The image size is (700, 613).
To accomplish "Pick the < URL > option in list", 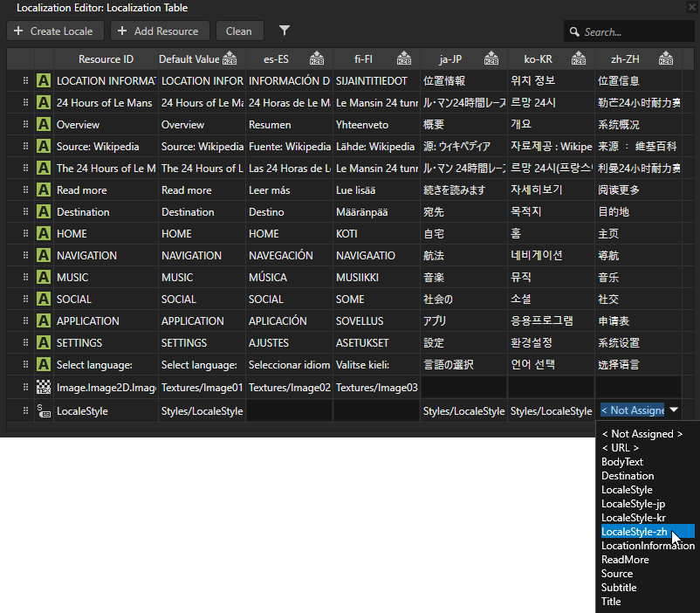I will coord(620,448).
